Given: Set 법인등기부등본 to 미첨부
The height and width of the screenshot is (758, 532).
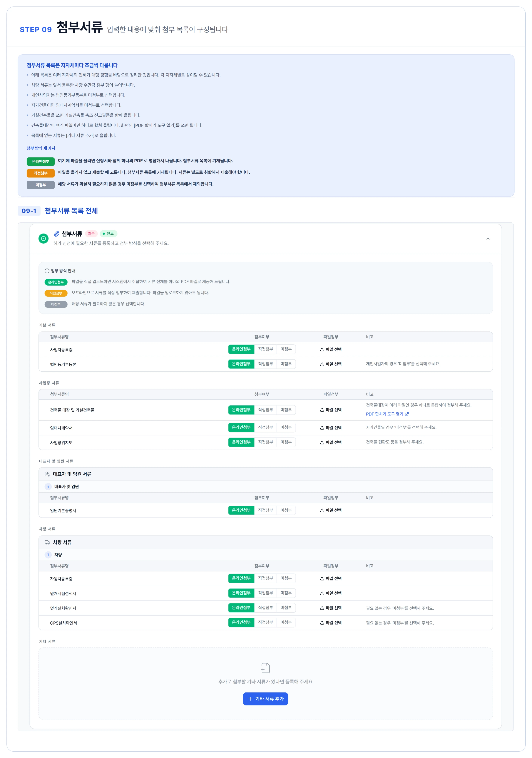Looking at the screenshot, I should pyautogui.click(x=286, y=364).
